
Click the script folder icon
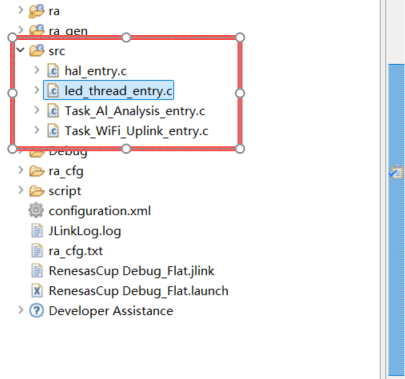(x=37, y=191)
